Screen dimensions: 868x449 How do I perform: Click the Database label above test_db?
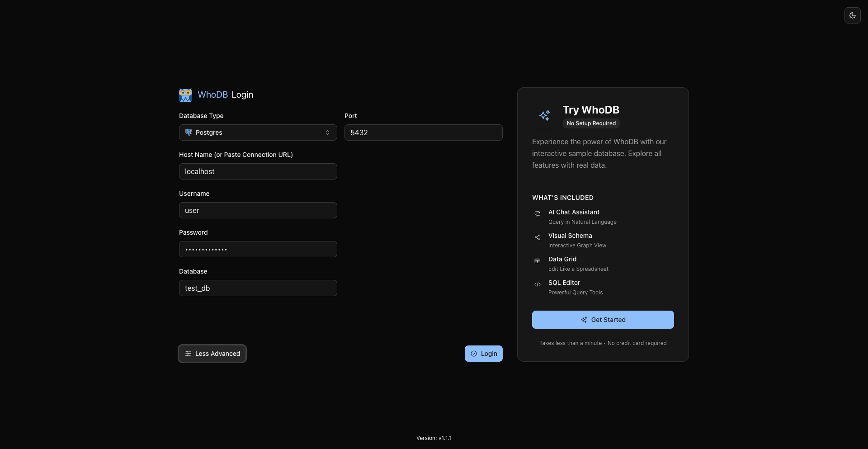pos(193,271)
